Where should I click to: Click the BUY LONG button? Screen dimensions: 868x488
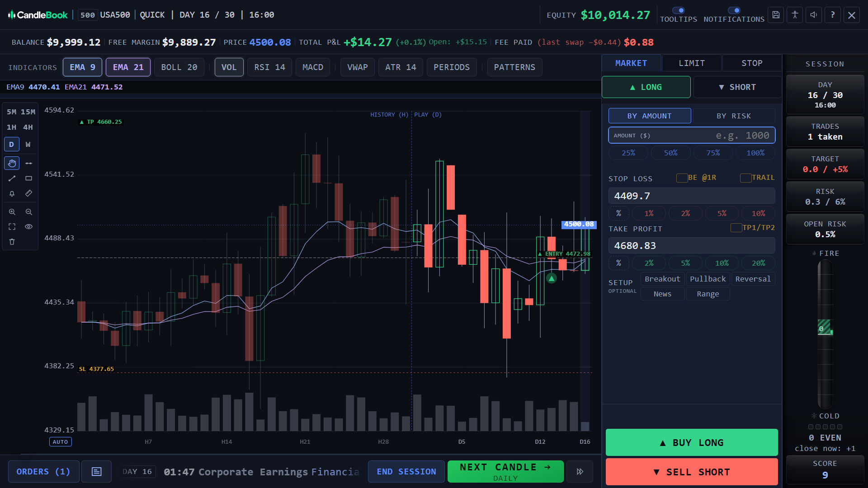[x=692, y=443]
